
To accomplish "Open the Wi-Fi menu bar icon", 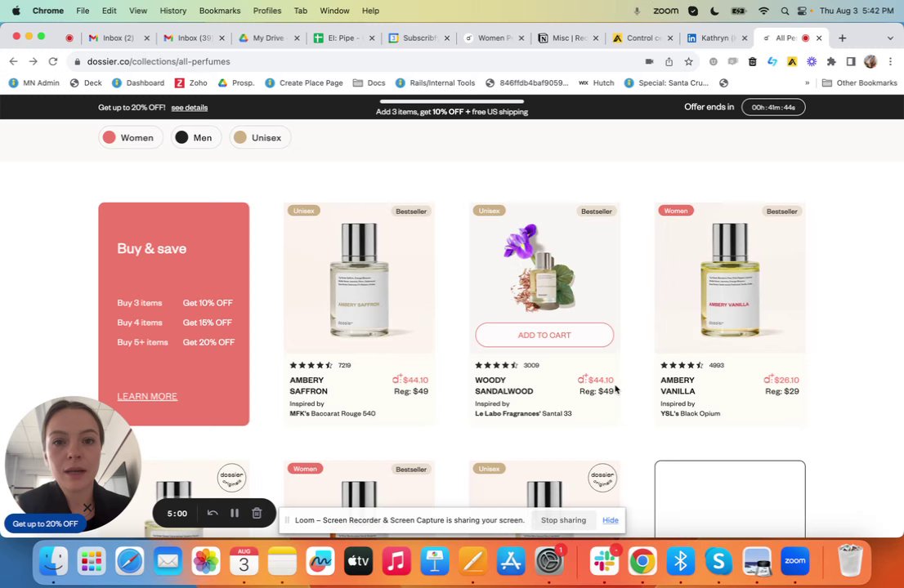I will tap(764, 11).
